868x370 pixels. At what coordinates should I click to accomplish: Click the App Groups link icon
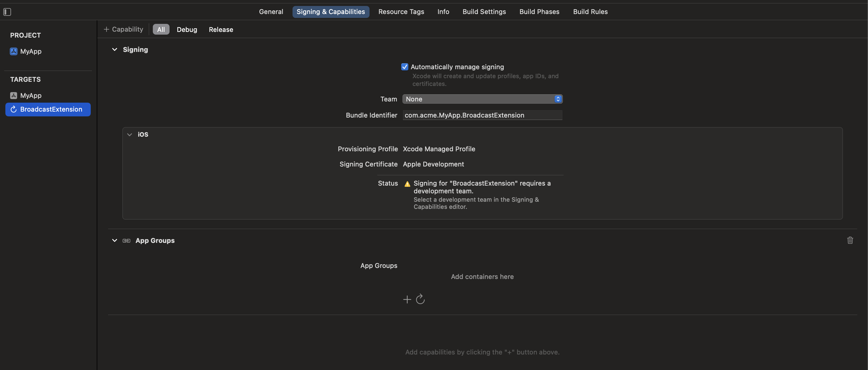click(x=126, y=240)
